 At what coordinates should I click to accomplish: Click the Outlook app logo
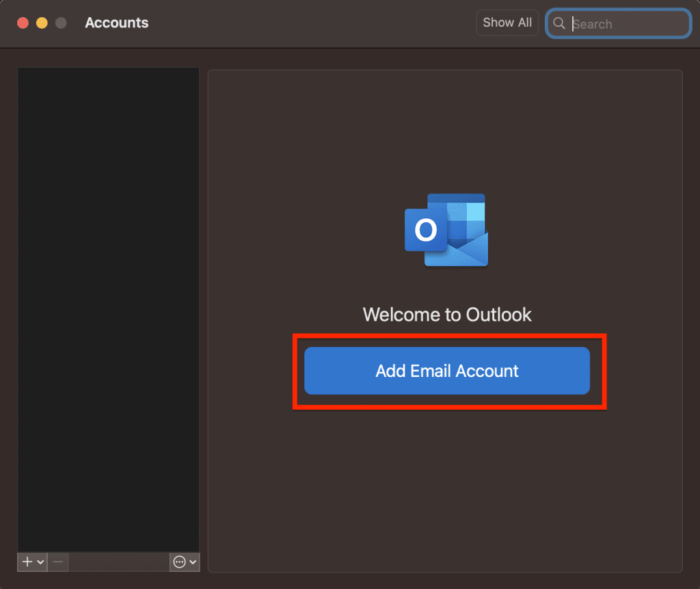pos(446,230)
